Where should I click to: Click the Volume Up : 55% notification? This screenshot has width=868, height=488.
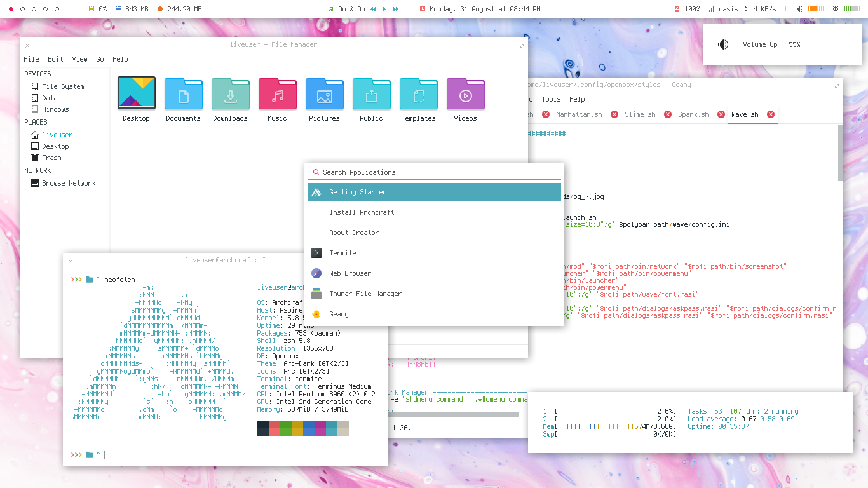click(782, 44)
